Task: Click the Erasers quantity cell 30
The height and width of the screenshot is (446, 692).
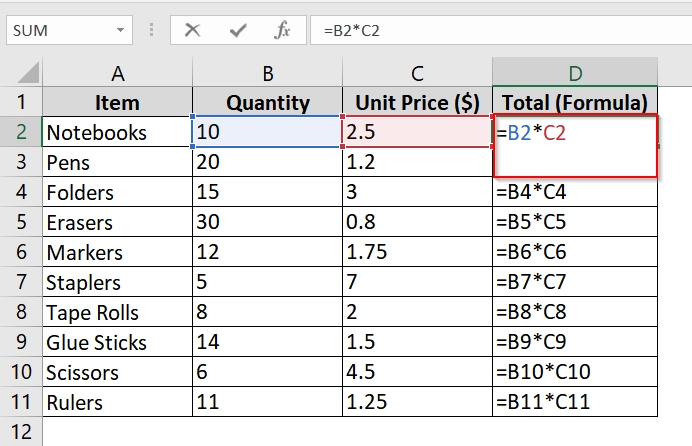Action: coord(267,222)
